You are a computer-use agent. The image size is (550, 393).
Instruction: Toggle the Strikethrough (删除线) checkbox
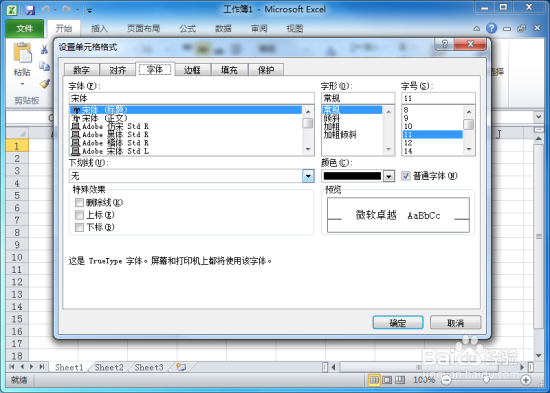pos(79,202)
